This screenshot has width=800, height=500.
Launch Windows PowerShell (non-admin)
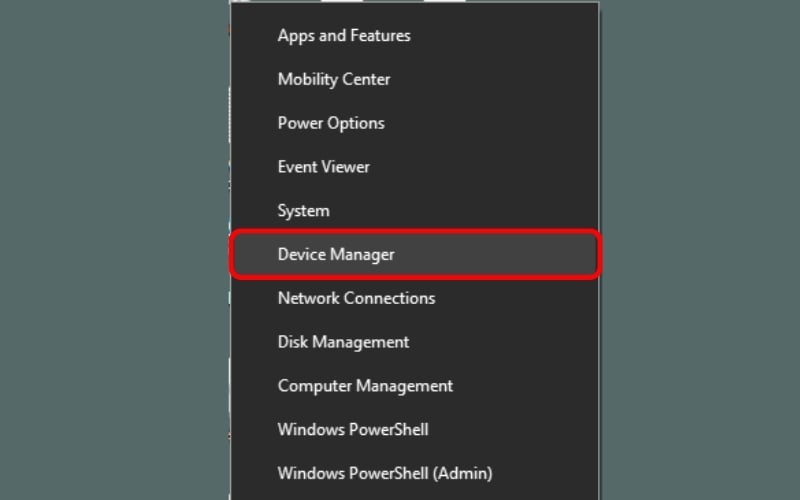pyautogui.click(x=415, y=430)
